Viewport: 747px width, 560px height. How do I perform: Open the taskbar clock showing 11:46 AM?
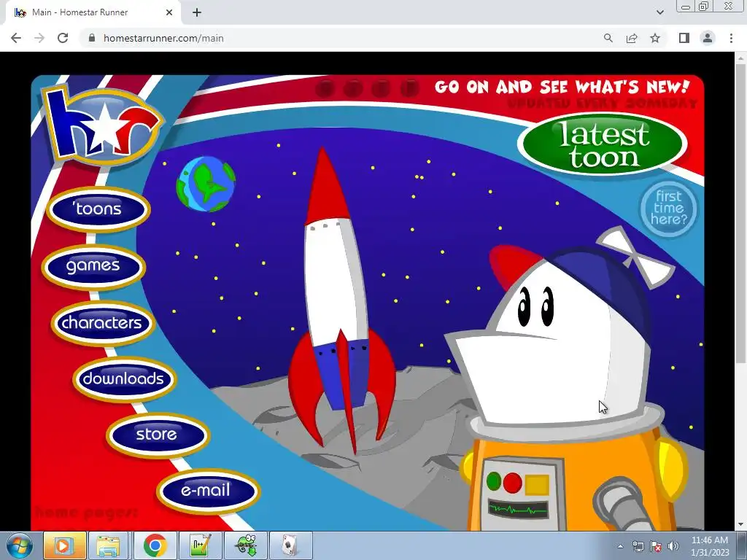709,546
